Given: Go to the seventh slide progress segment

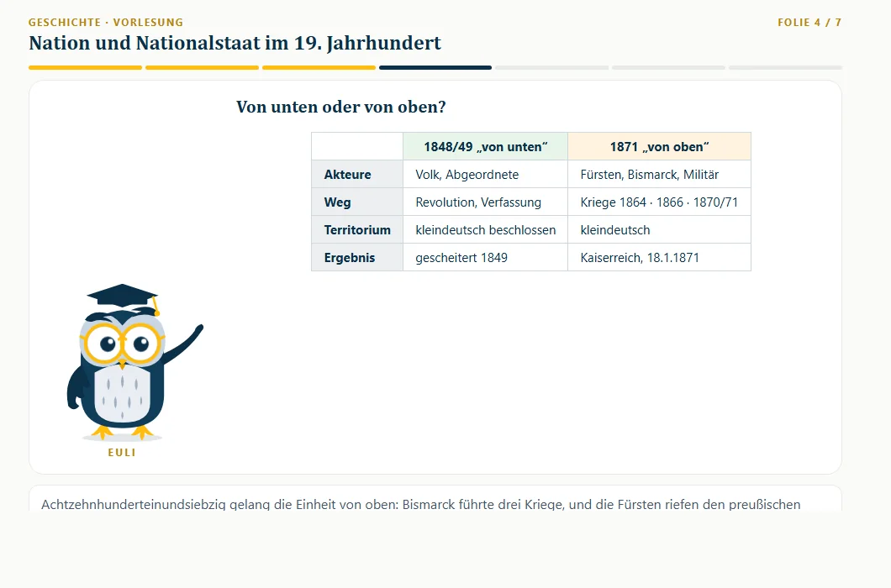Looking at the screenshot, I should coord(785,67).
